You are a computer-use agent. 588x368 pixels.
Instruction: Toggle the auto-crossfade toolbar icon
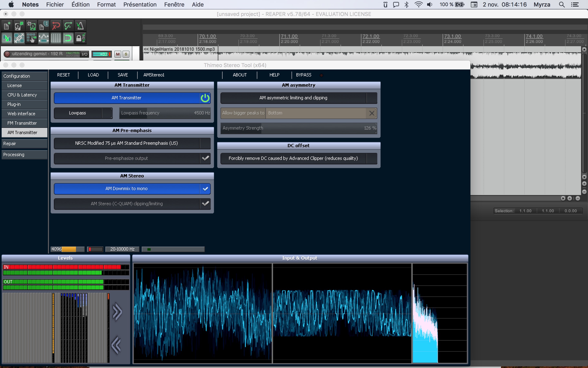pyautogui.click(x=7, y=38)
